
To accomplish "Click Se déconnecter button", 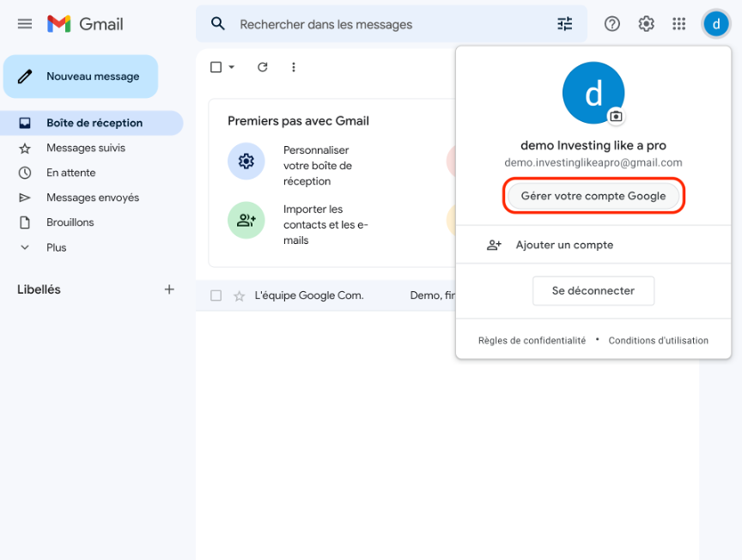I will click(593, 290).
